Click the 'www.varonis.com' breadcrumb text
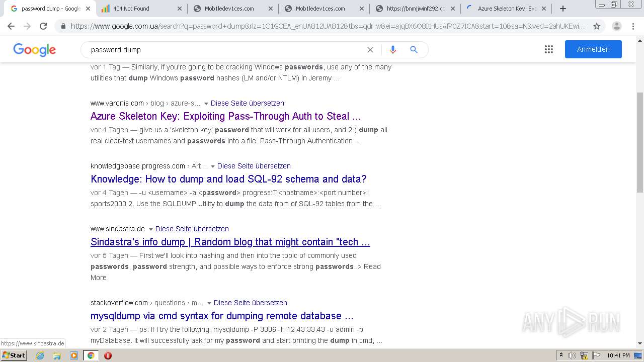The height and width of the screenshot is (362, 644). (117, 103)
